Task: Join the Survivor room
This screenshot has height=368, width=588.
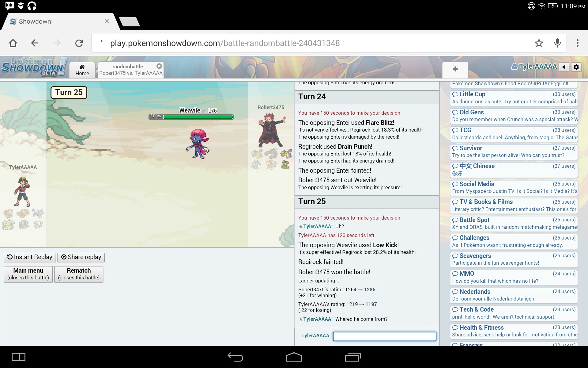Action: tap(514, 151)
